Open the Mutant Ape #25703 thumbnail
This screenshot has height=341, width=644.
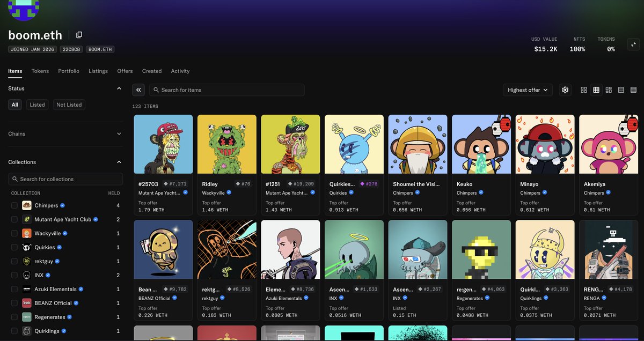point(163,144)
